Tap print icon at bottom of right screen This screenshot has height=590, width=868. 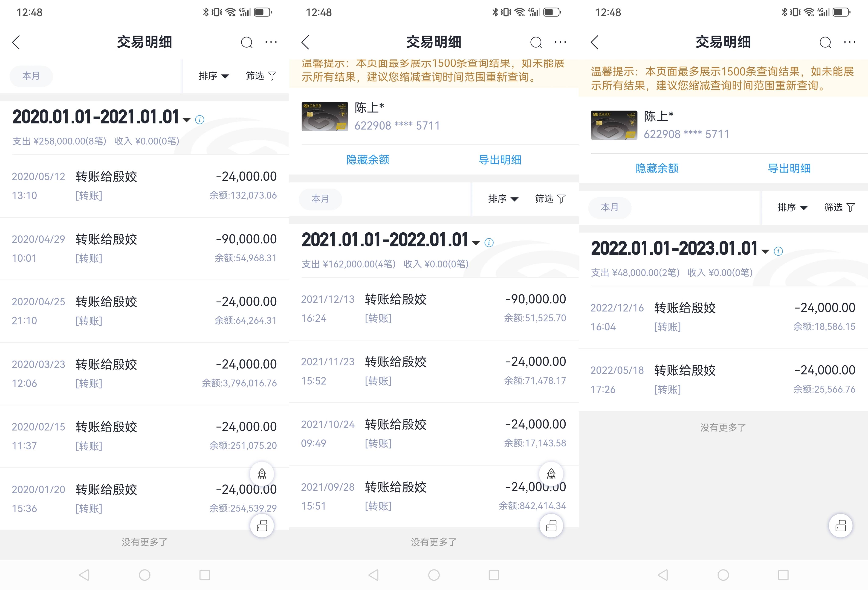840,525
